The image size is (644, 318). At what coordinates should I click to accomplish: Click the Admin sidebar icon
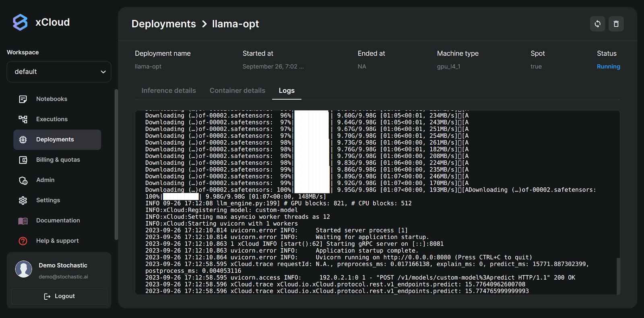point(23,180)
